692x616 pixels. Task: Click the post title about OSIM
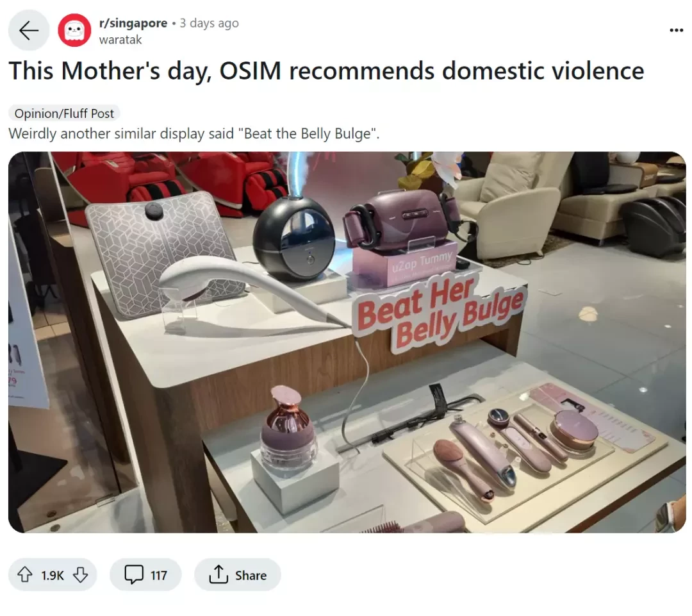point(327,71)
